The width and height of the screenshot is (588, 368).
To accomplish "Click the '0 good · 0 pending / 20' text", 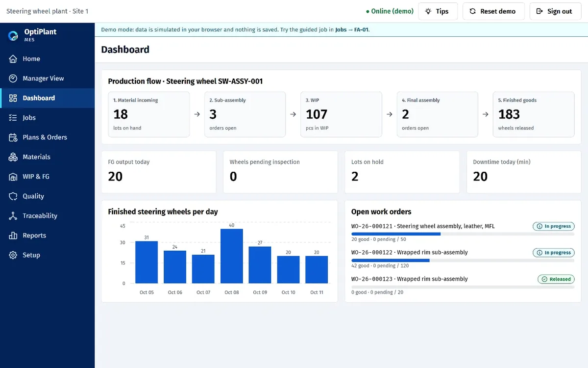I will (377, 292).
